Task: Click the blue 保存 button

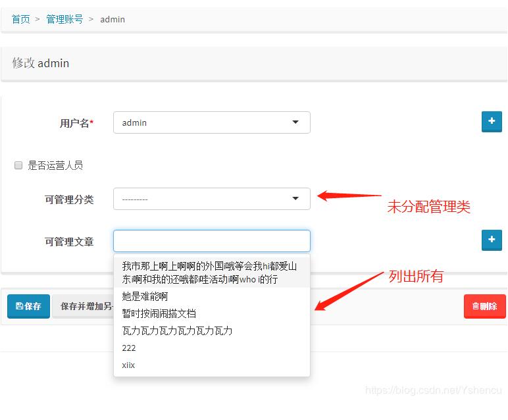Action: [x=28, y=306]
